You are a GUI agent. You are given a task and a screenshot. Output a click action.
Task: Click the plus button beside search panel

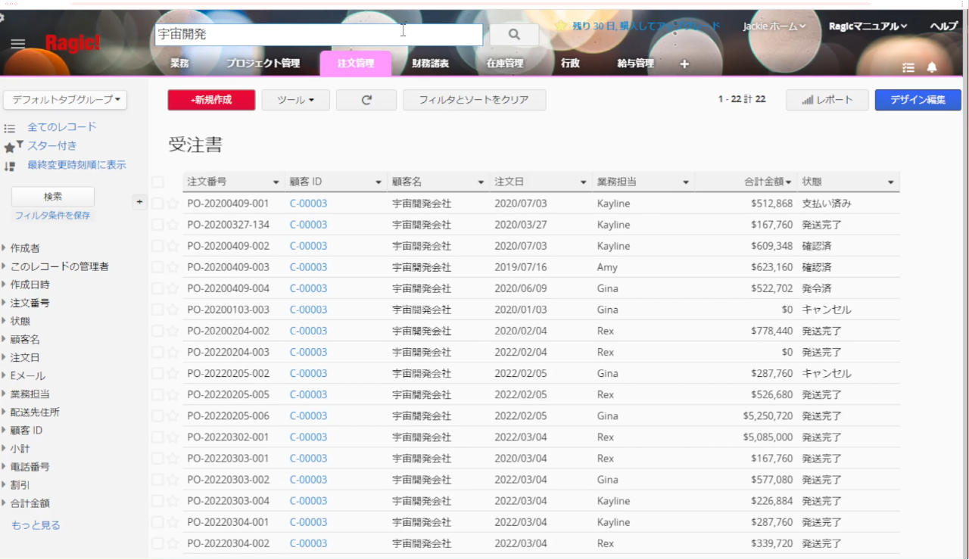tap(139, 202)
